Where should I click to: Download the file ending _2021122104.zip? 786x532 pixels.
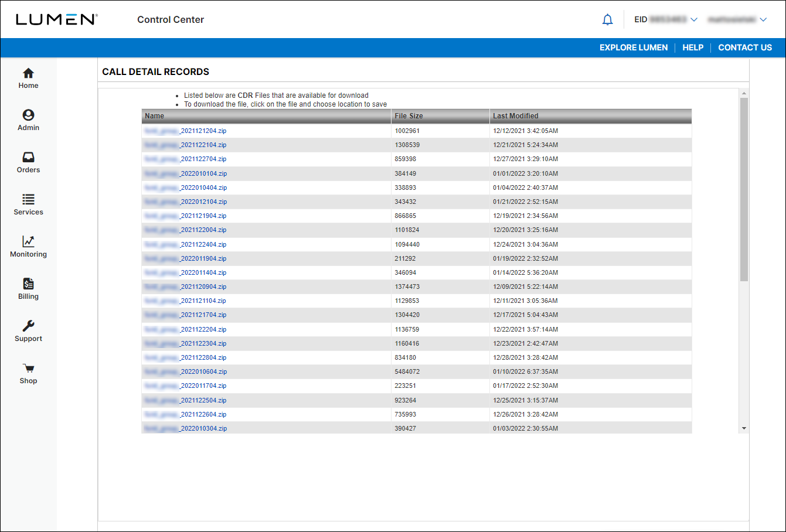[x=185, y=145]
